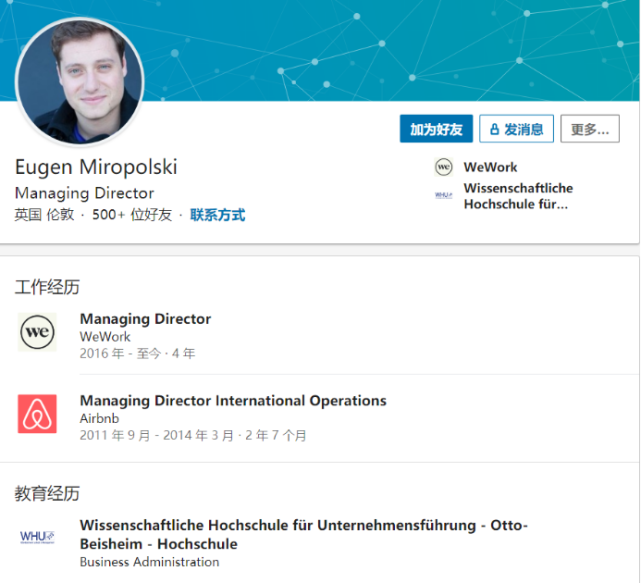
Task: Click the Business Administration field of study
Action: click(x=150, y=562)
